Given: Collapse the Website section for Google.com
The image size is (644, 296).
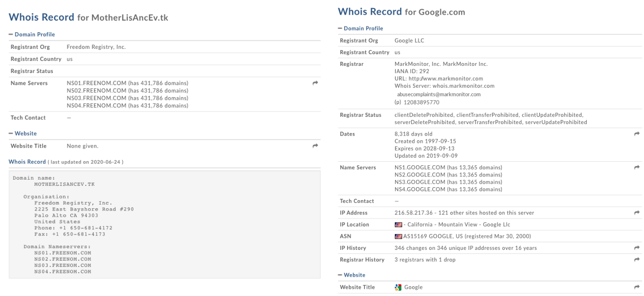Looking at the screenshot, I should click(x=351, y=275).
